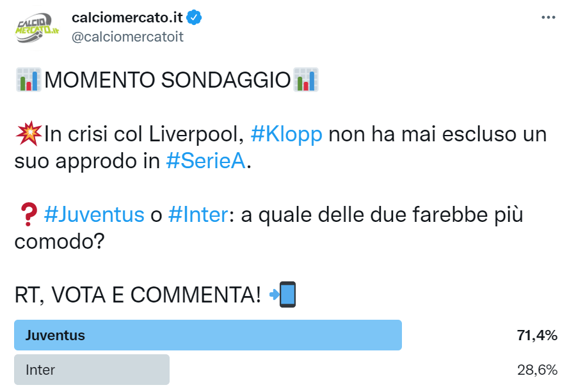Open the #SerieA hashtag
569x392 pixels.
pyautogui.click(x=205, y=161)
